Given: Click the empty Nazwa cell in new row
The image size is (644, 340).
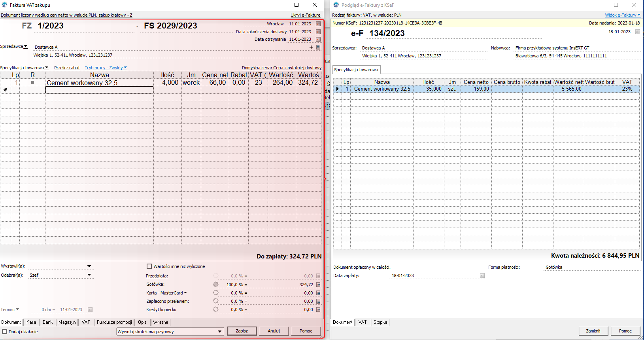Looking at the screenshot, I should click(99, 90).
